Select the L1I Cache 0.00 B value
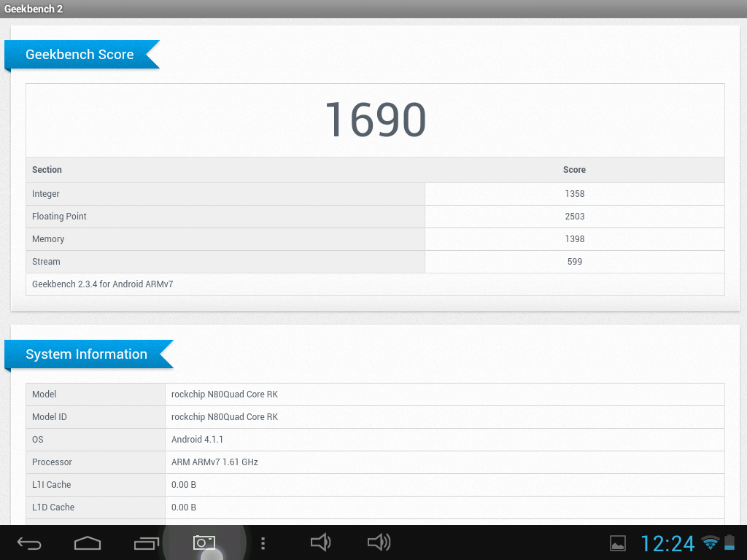The image size is (747, 560). (x=184, y=485)
